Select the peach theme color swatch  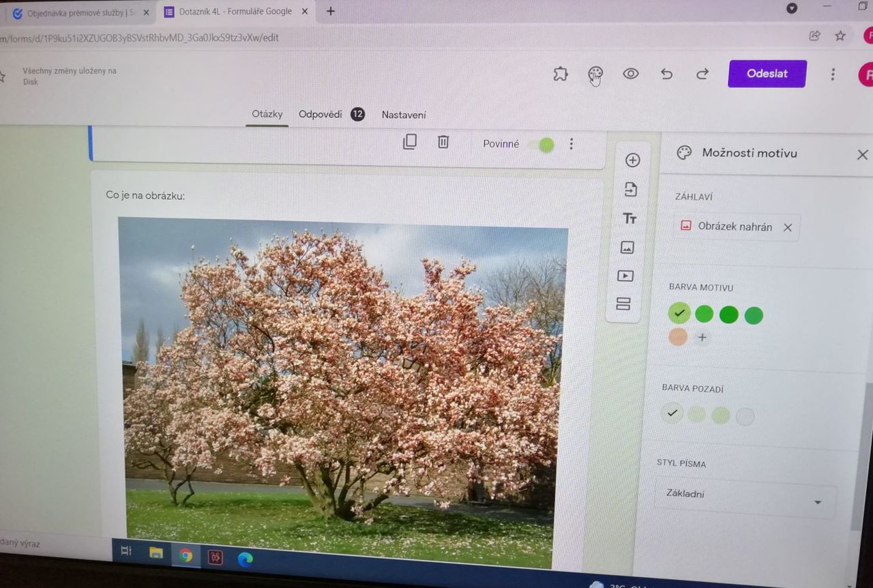677,337
